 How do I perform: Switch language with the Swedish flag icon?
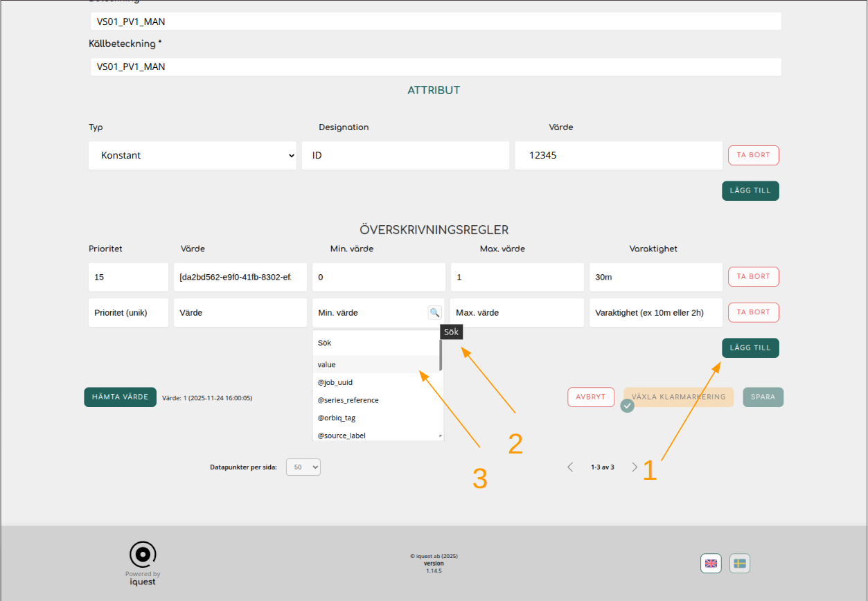coord(740,564)
